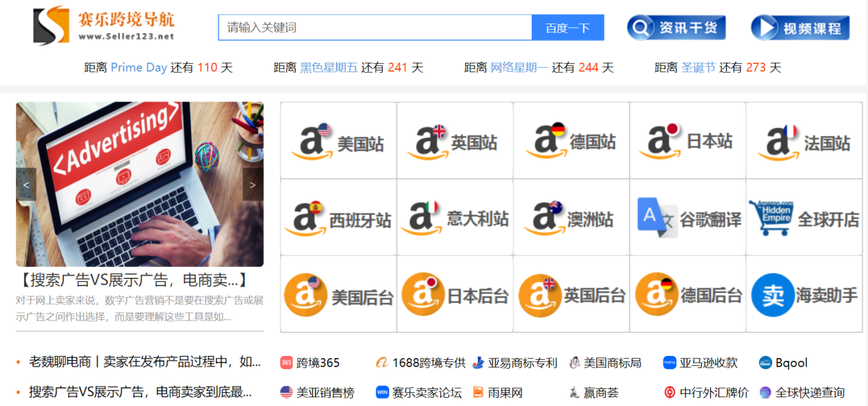Click the 跨境365 red icon link

coord(286,363)
